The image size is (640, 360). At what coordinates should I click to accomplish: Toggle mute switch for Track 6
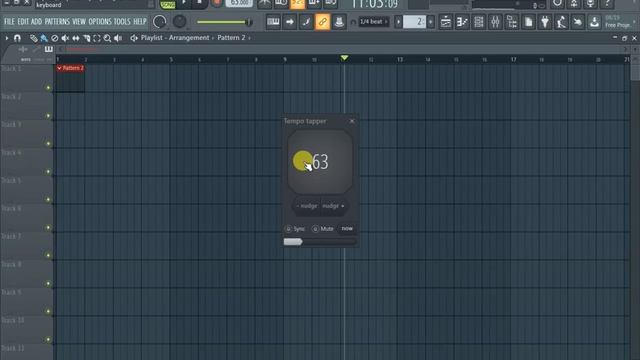[48, 228]
